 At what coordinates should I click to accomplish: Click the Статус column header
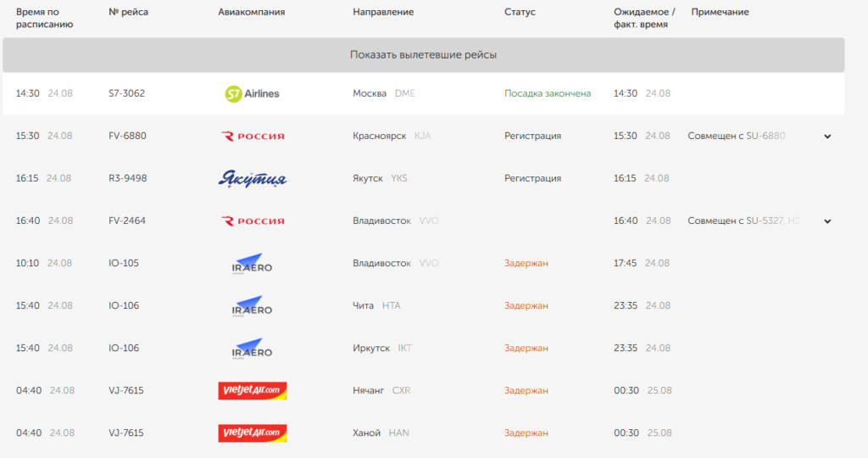coord(520,12)
